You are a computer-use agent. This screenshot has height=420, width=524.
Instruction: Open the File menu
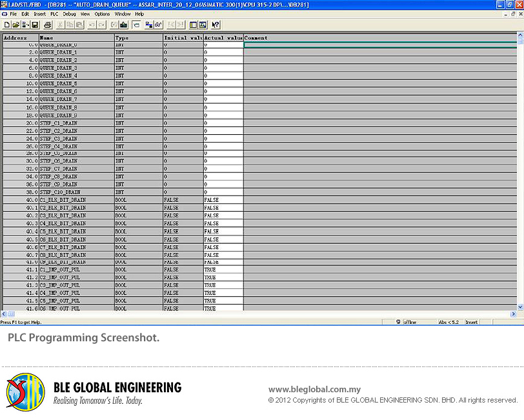pyautogui.click(x=13, y=14)
